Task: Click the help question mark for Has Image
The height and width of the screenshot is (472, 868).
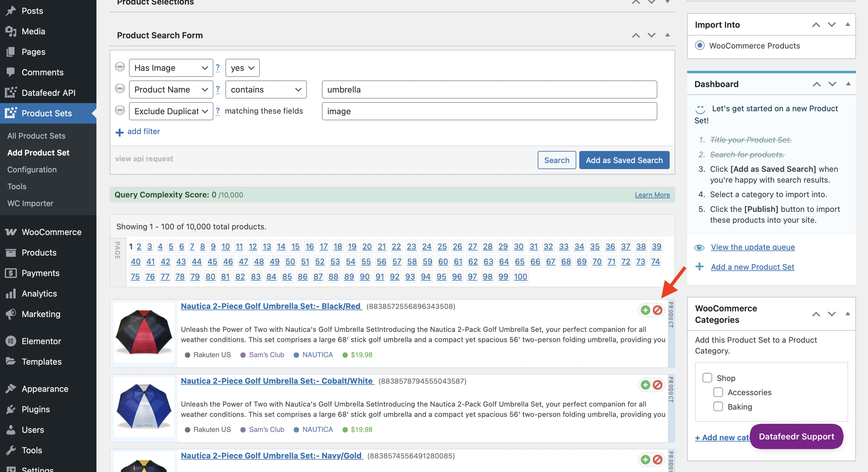Action: [x=218, y=68]
